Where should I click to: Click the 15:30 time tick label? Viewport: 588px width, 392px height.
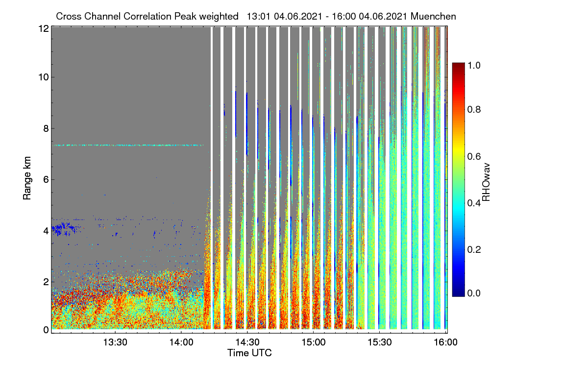point(380,343)
